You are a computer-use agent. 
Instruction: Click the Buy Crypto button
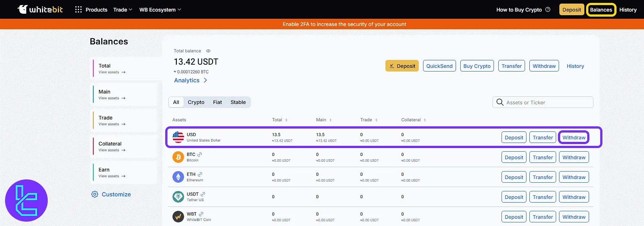477,66
